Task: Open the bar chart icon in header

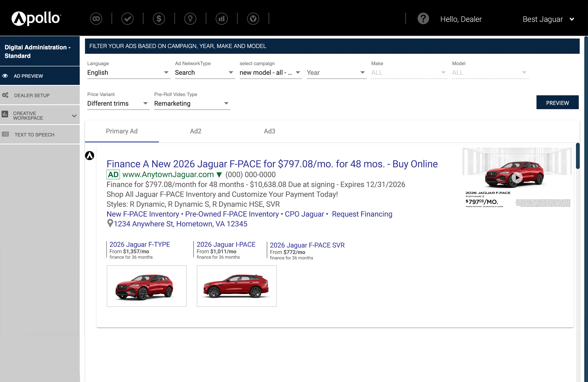Action: point(222,19)
